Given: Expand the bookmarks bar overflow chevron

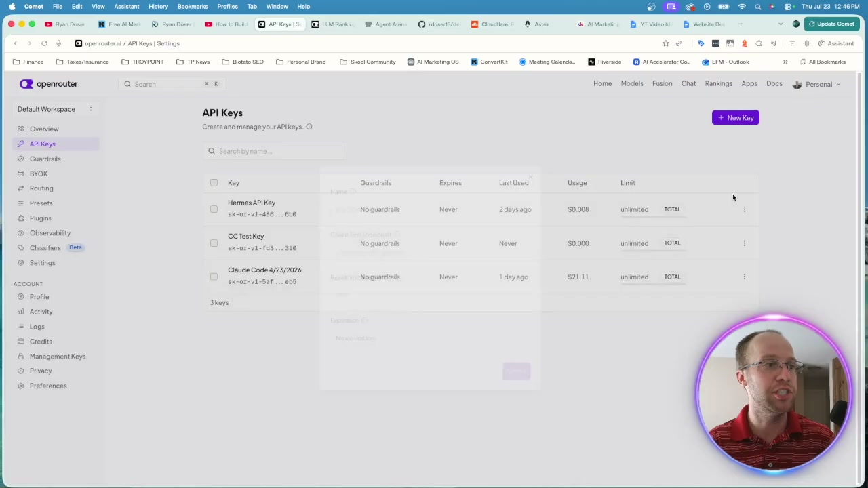Looking at the screenshot, I should [x=785, y=62].
